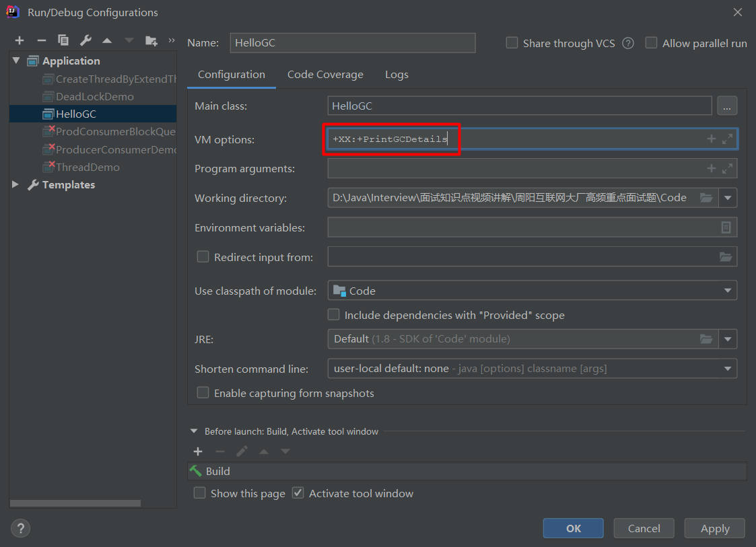Enable capturing form snapshots checkbox

pyautogui.click(x=203, y=393)
